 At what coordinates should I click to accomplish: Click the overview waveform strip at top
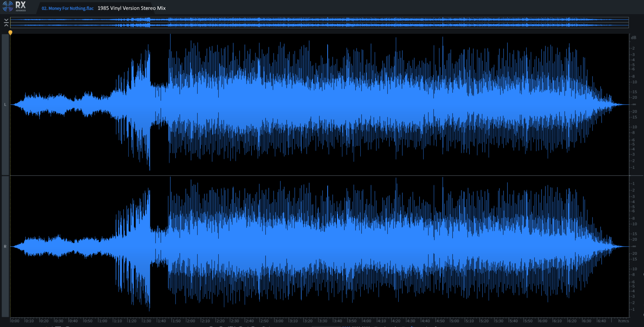coord(319,22)
